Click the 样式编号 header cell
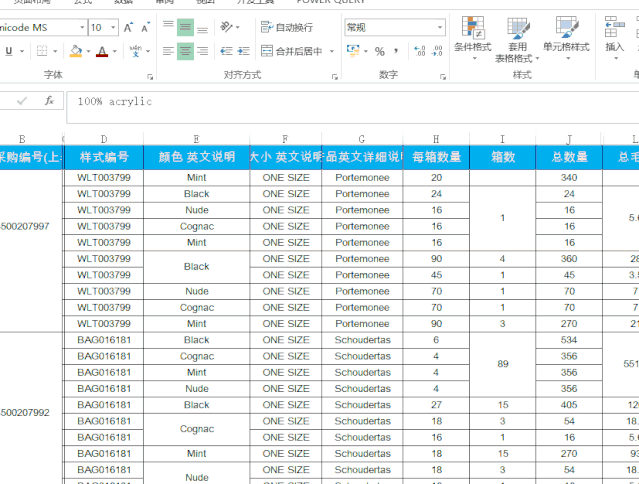 coord(104,157)
